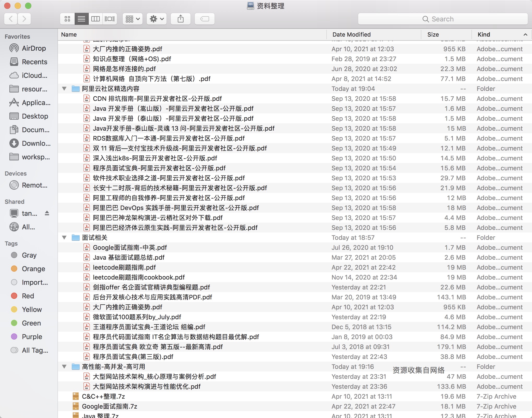The width and height of the screenshot is (532, 418).
Task: Click the Edit Tags toolbar button
Action: coord(205,19)
